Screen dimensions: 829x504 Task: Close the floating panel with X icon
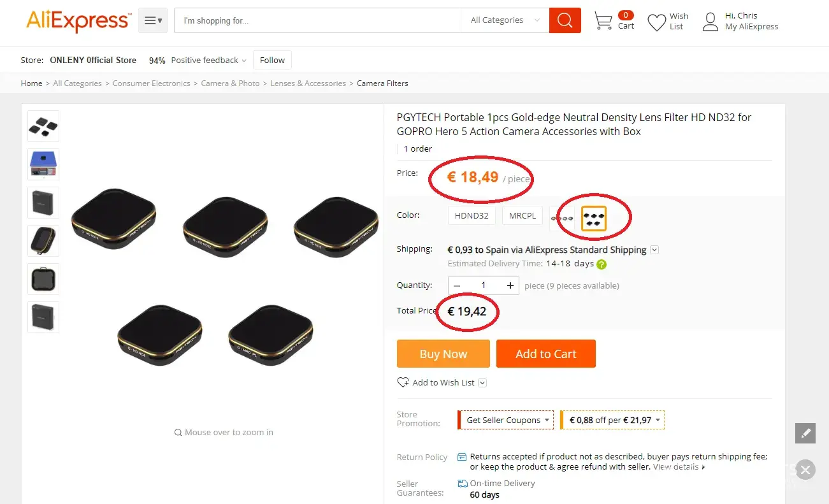click(805, 470)
